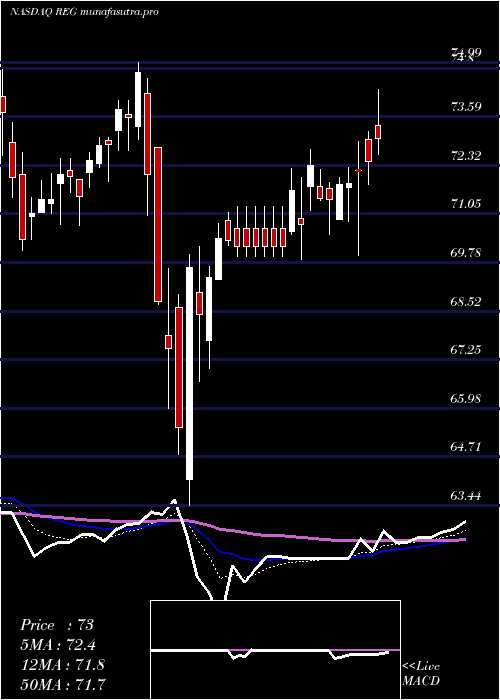Click the '50MA : 71.7' value

62,684
